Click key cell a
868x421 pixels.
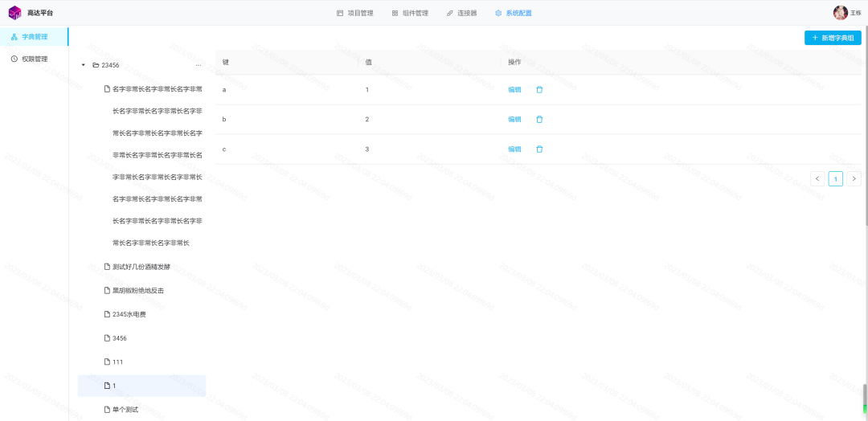click(286, 90)
